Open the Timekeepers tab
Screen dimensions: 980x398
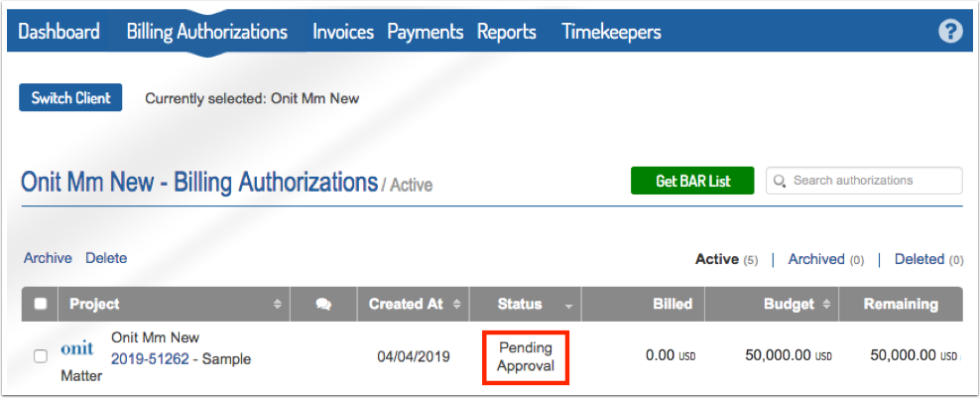tap(611, 32)
